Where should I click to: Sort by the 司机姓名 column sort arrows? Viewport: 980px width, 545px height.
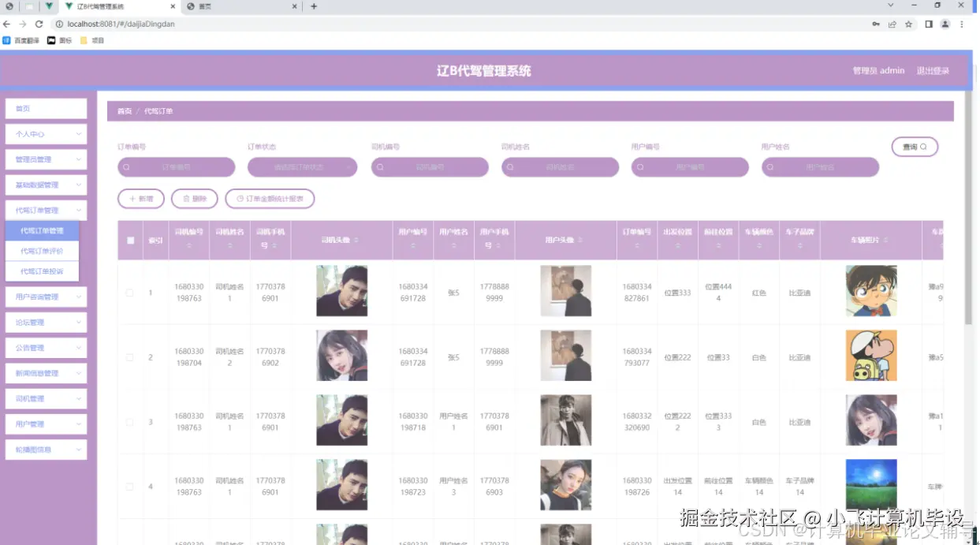(229, 245)
